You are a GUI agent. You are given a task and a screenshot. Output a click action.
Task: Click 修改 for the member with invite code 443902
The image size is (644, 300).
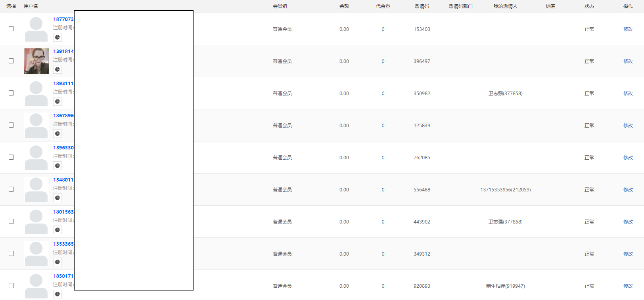[628, 222]
